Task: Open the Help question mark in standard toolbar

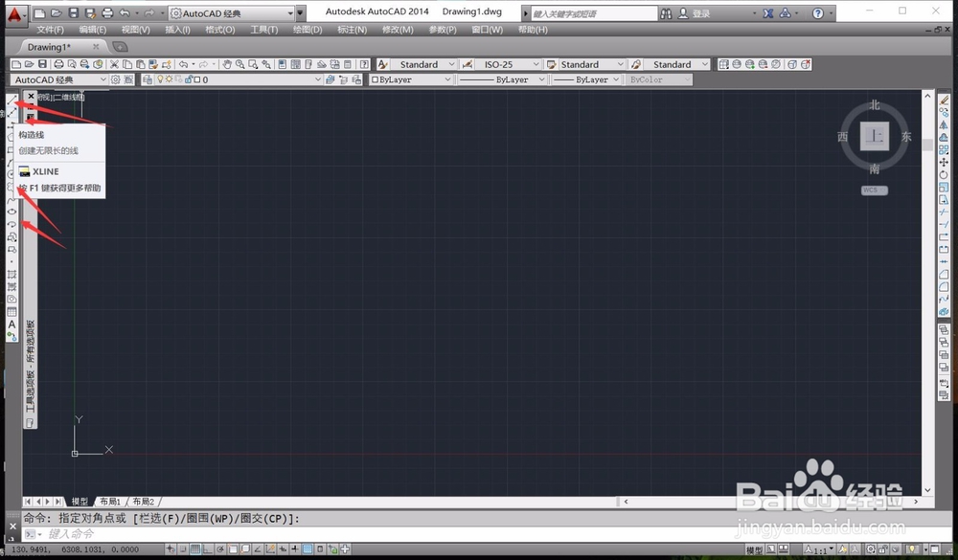Action: (364, 64)
